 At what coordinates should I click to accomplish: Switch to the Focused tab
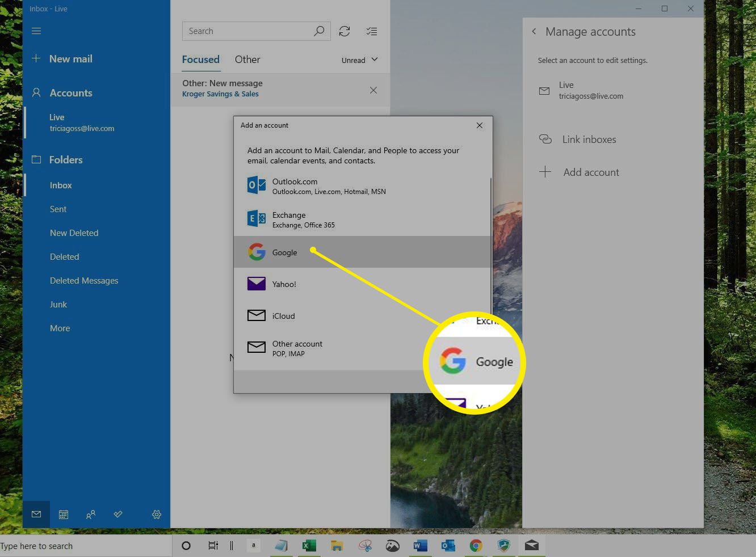coord(200,60)
